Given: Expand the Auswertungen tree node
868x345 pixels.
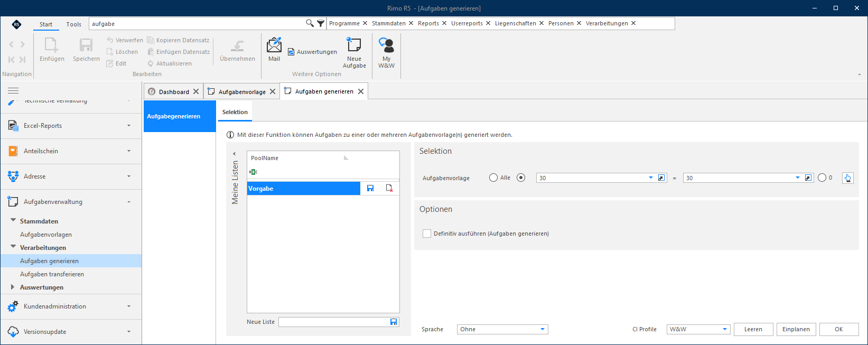Looking at the screenshot, I should [x=13, y=287].
